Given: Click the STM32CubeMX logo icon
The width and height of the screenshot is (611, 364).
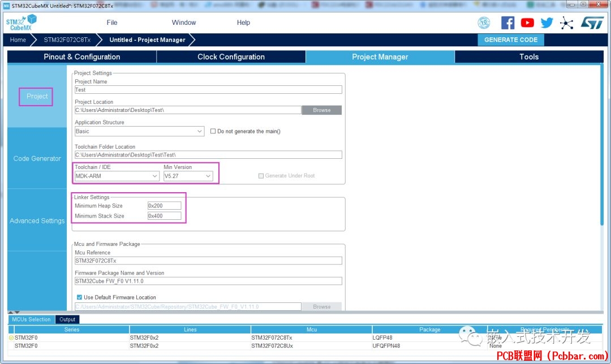Looking at the screenshot, I should 21,23.
